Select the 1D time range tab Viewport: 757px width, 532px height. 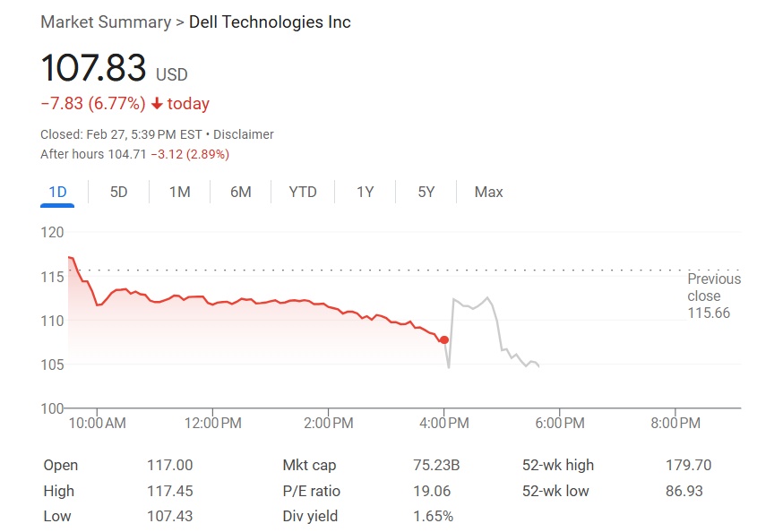(57, 192)
